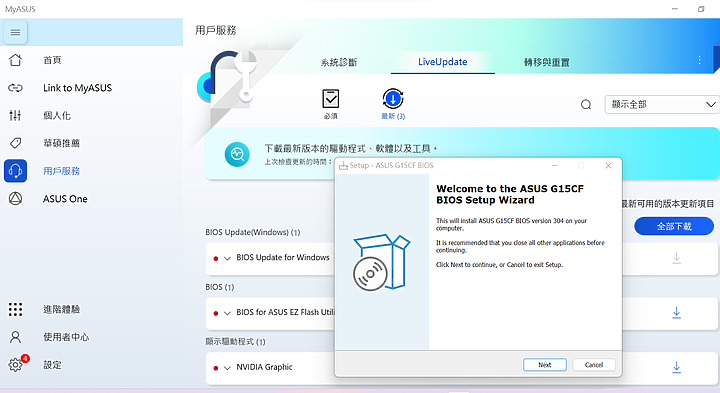Screen dimensions: 720x393
Task: Click the 全部下載 button
Action: click(x=674, y=226)
